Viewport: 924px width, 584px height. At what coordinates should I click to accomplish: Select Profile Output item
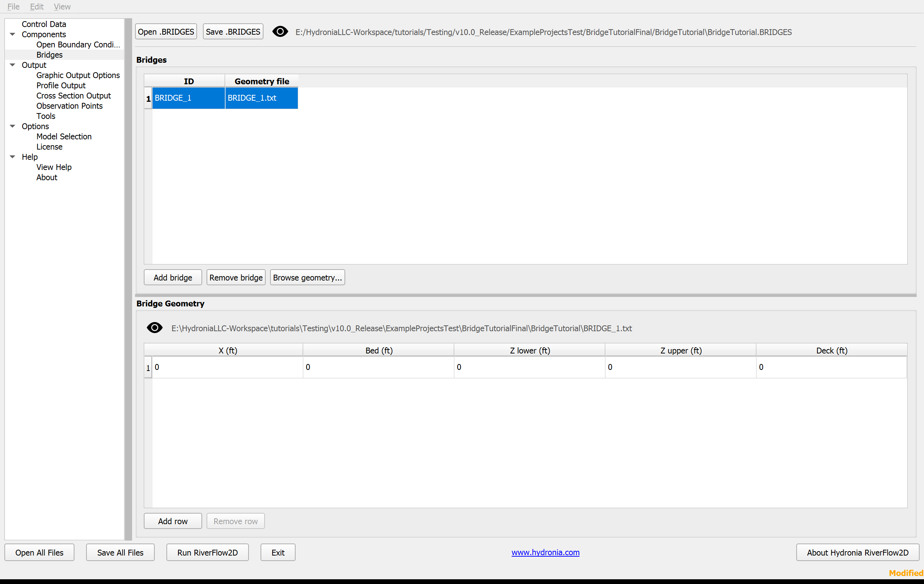point(61,85)
